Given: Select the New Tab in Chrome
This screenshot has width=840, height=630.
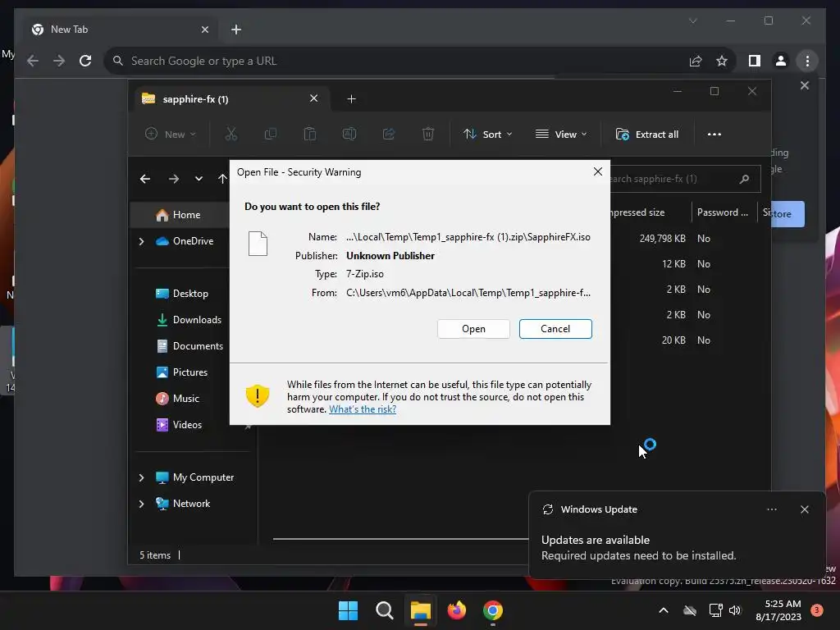Looking at the screenshot, I should pos(121,30).
